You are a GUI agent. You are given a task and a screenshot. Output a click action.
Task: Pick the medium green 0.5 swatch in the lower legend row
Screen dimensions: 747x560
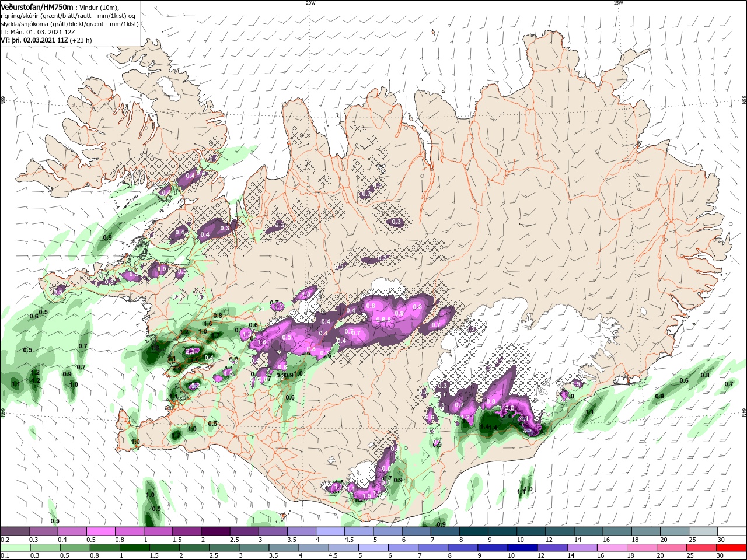pyautogui.click(x=75, y=548)
